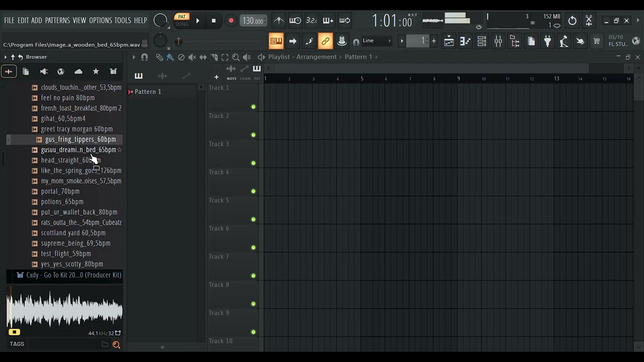Choose the Select tool in Playlist
Screen dimensions: 644x362
225,57
